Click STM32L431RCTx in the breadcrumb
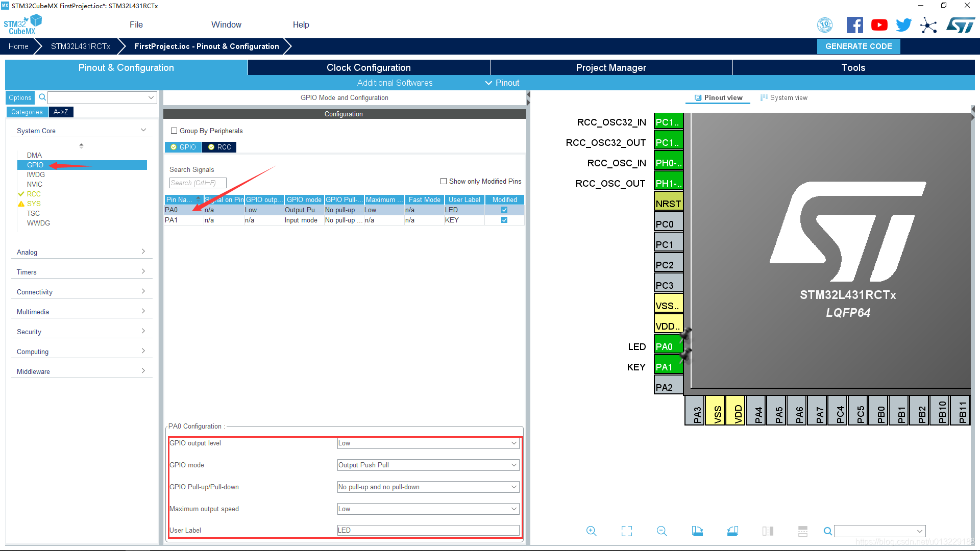This screenshot has width=980, height=551. coord(81,46)
